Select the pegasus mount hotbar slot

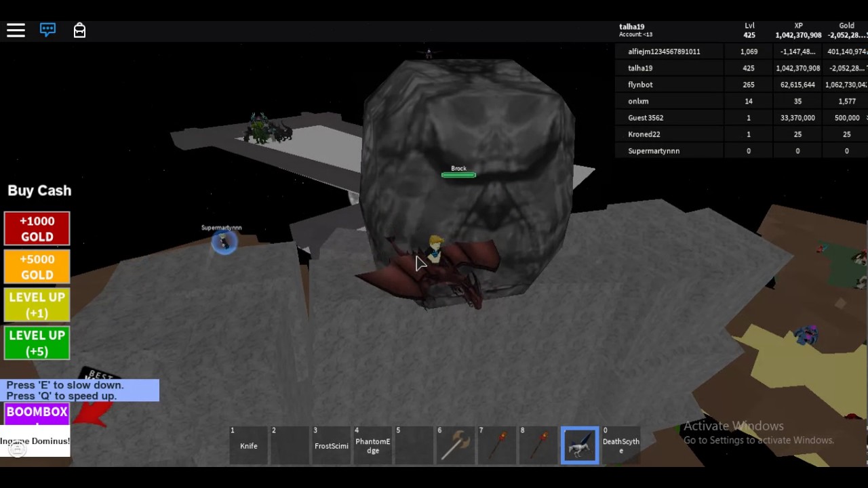pos(580,445)
